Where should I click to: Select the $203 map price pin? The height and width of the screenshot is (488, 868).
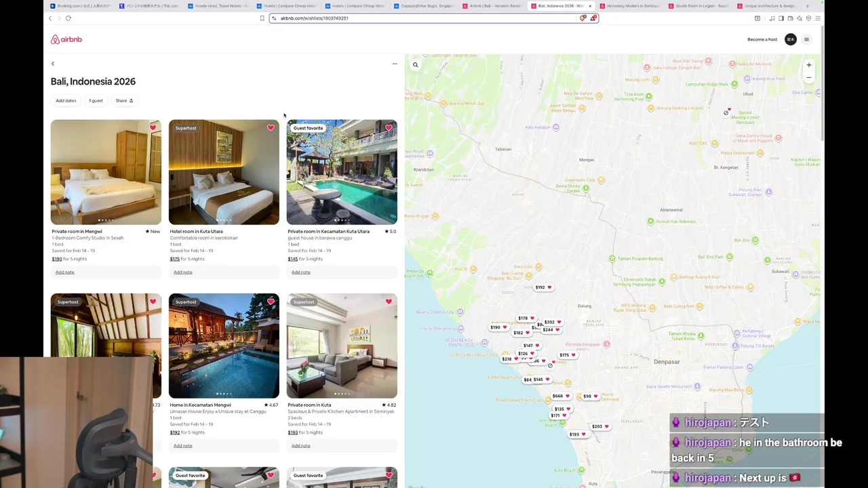[x=600, y=426]
